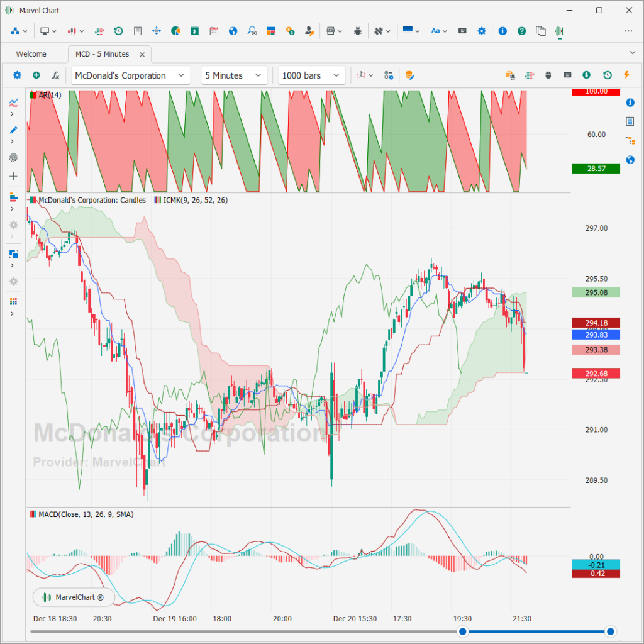Click the copy windows icon in main toolbar
This screenshot has width=644, height=644.
pyautogui.click(x=540, y=31)
